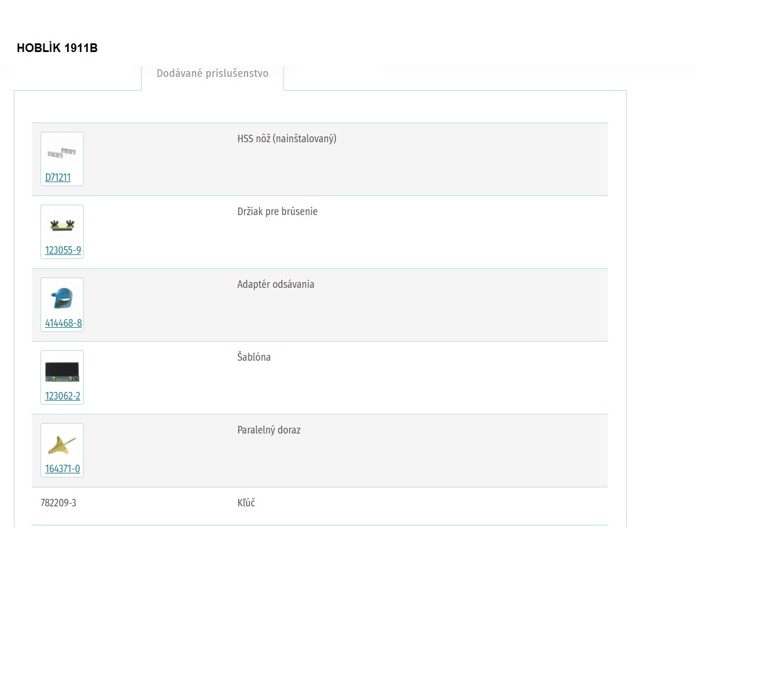
Task: Select the part number 782209-3
Action: [x=58, y=503]
